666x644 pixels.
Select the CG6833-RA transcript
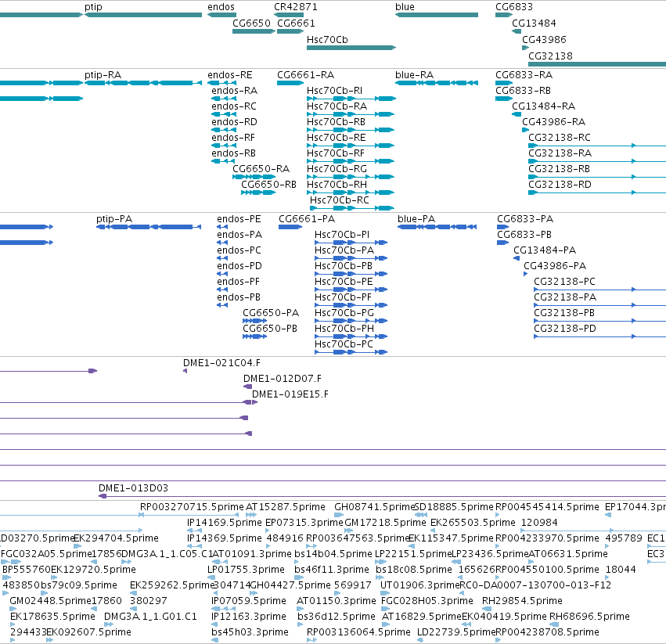pos(504,83)
